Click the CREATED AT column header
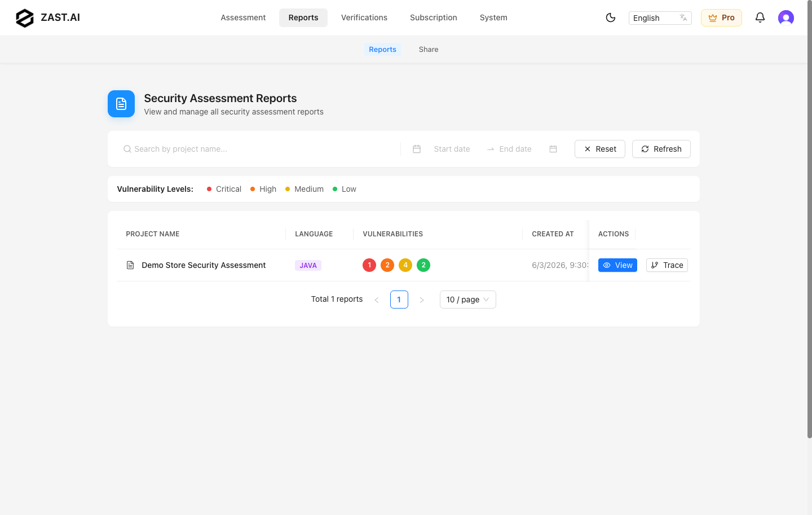Image resolution: width=812 pixels, height=515 pixels. [x=553, y=234]
